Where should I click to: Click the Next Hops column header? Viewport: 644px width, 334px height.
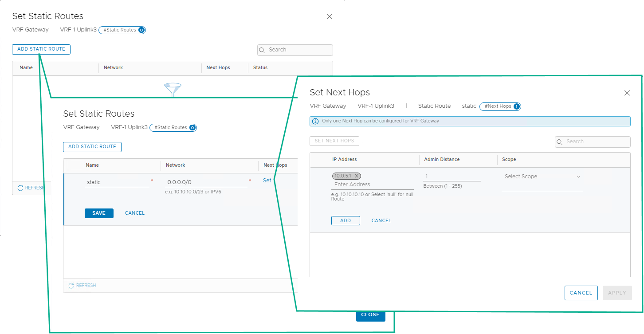[x=276, y=165]
